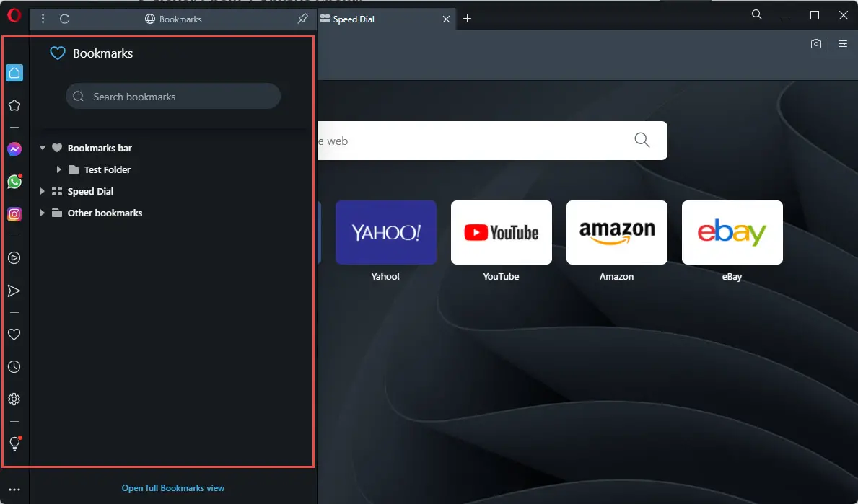This screenshot has height=504, width=858.
Task: Click the search tabs magnifier icon
Action: tap(757, 14)
